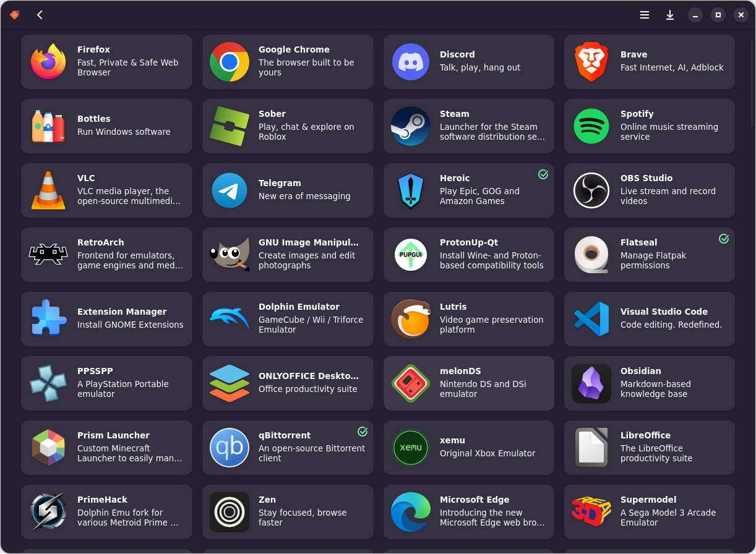This screenshot has width=756, height=554.
Task: Select the Brave lion icon
Action: (591, 62)
